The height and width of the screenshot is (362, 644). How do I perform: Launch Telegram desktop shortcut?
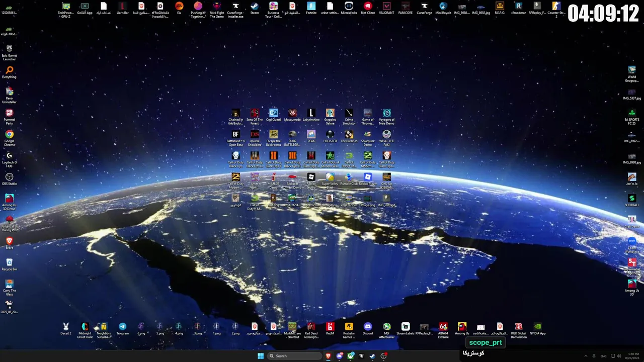[x=122, y=329]
